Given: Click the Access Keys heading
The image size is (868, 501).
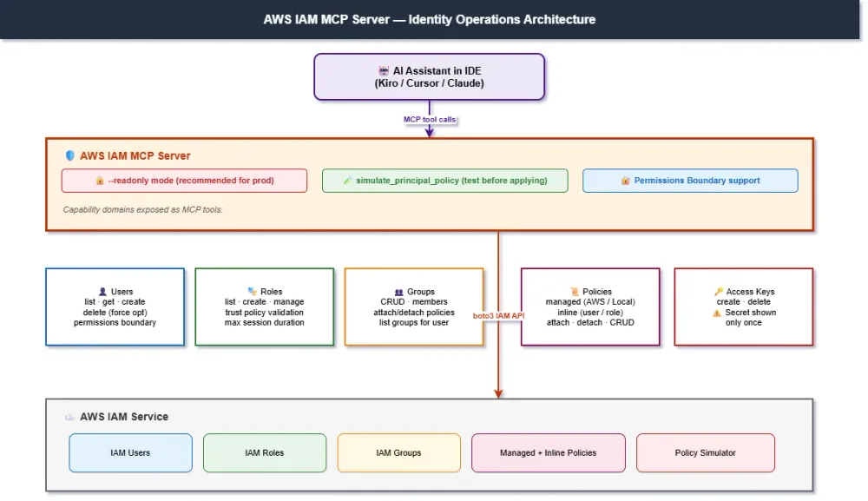Looking at the screenshot, I should pos(750,292).
